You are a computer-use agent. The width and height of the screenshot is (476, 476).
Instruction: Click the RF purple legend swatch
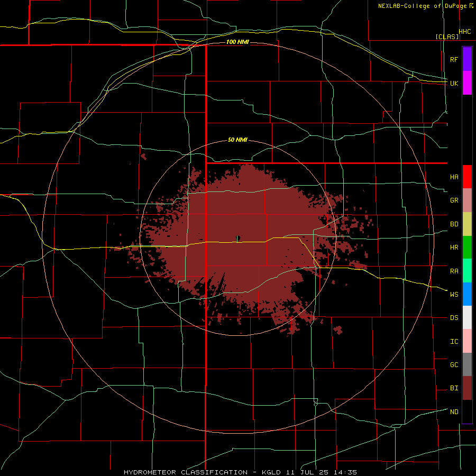467,59
